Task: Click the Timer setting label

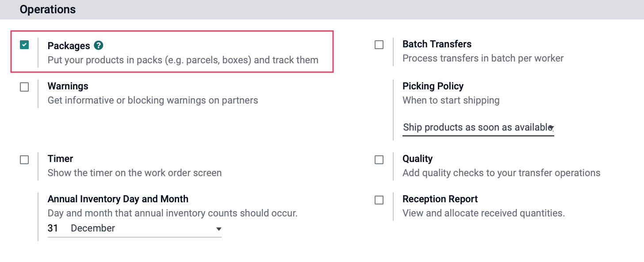Action: click(x=60, y=159)
